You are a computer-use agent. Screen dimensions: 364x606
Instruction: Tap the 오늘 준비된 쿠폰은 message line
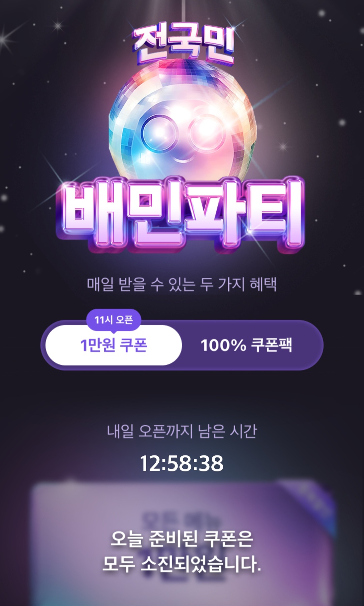point(182,538)
